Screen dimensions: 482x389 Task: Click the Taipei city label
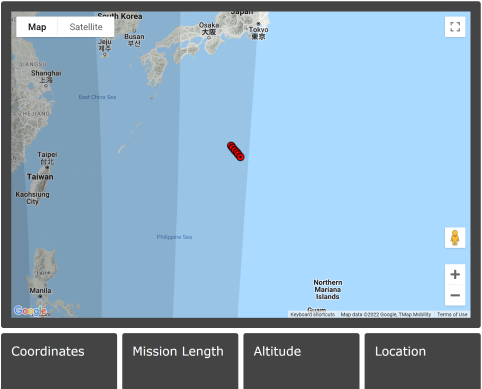[47, 158]
